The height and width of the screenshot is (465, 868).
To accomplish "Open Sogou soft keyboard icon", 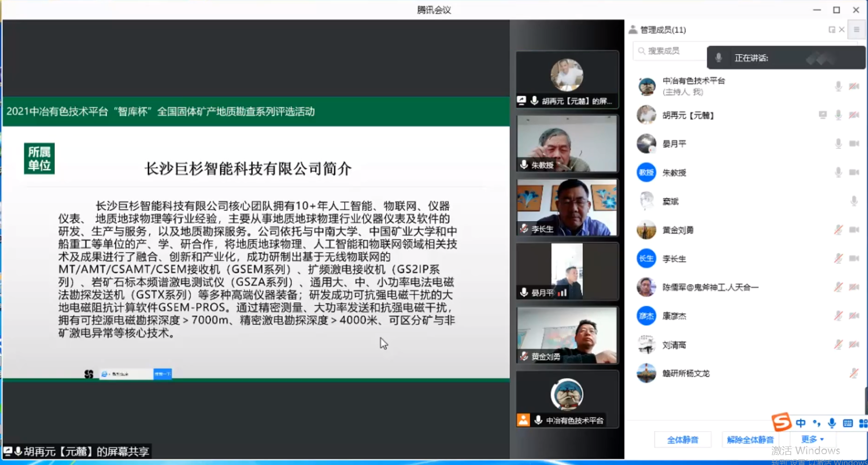I will coord(847,423).
